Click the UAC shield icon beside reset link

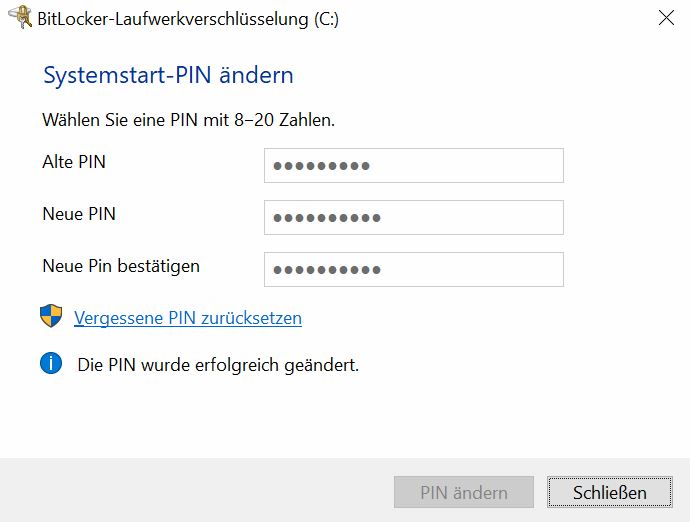pos(51,316)
